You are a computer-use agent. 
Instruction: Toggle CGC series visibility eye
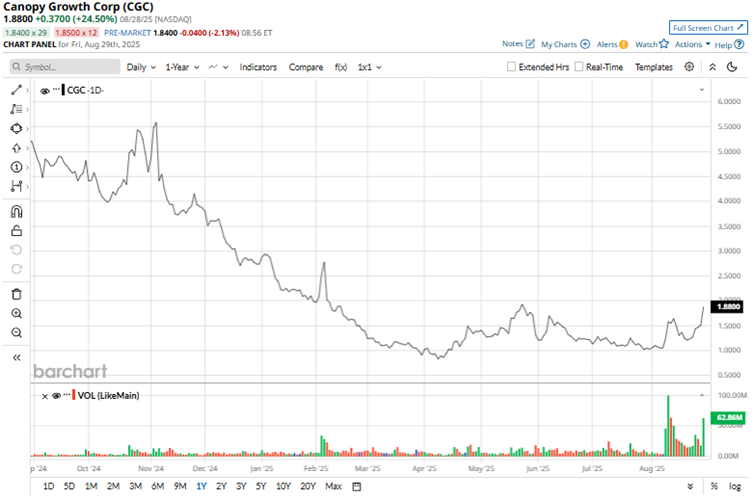pyautogui.click(x=45, y=91)
